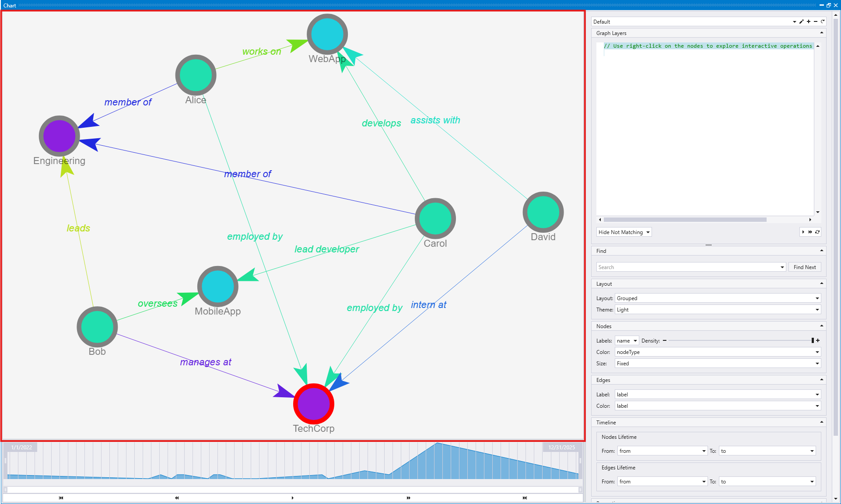
Task: Run graph layers with the play icon
Action: coord(803,232)
